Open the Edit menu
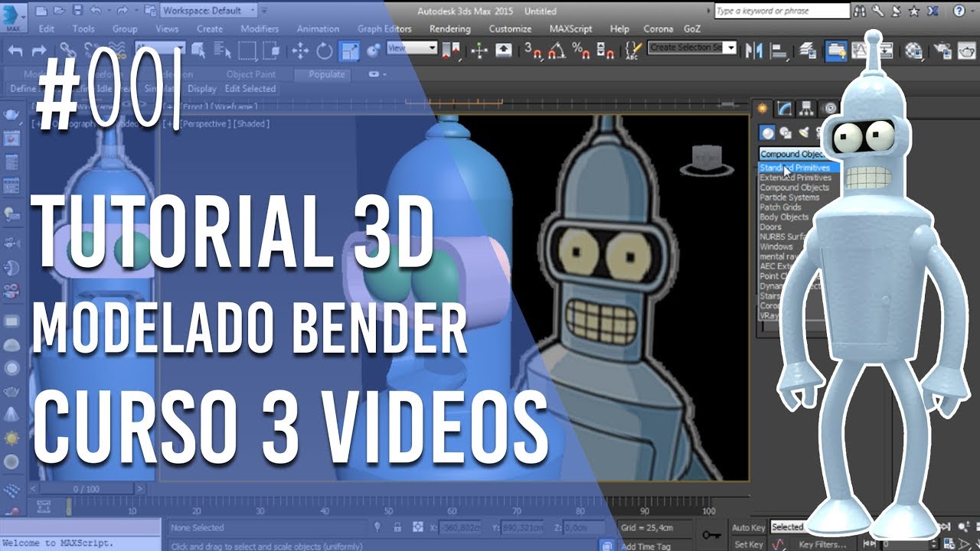 tap(46, 29)
